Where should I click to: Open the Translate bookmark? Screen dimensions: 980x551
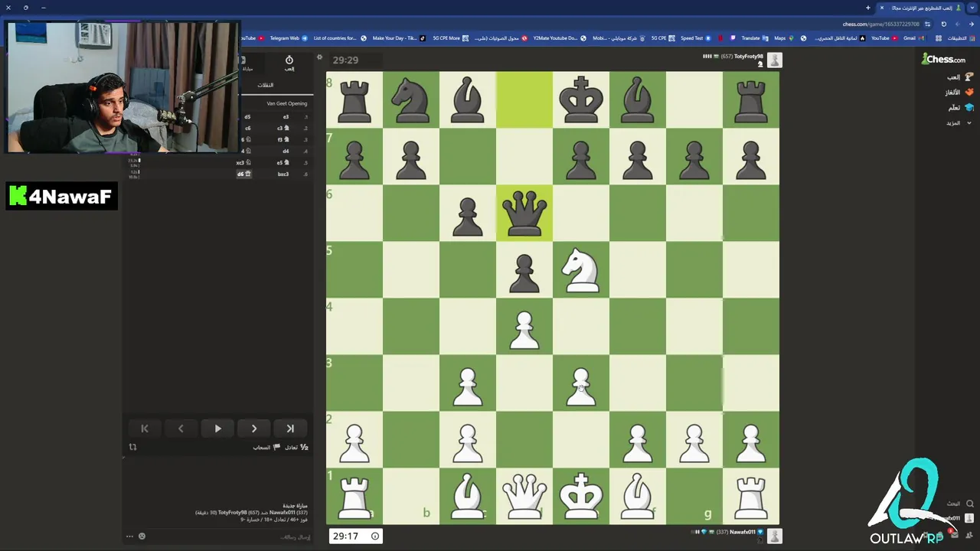click(x=754, y=37)
